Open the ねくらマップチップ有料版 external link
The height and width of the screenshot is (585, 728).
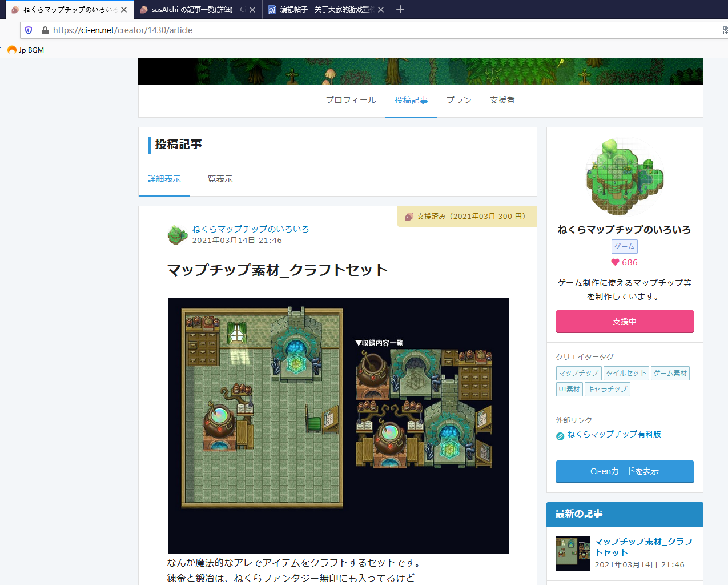614,434
